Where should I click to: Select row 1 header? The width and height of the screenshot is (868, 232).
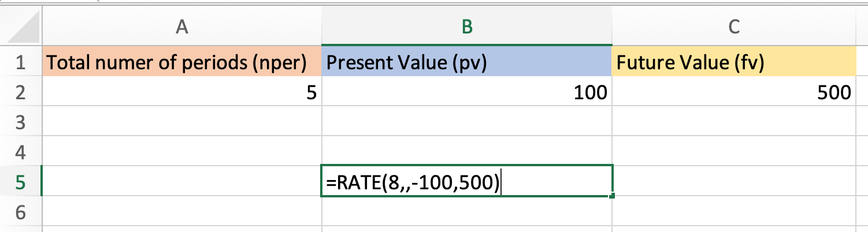(20, 62)
